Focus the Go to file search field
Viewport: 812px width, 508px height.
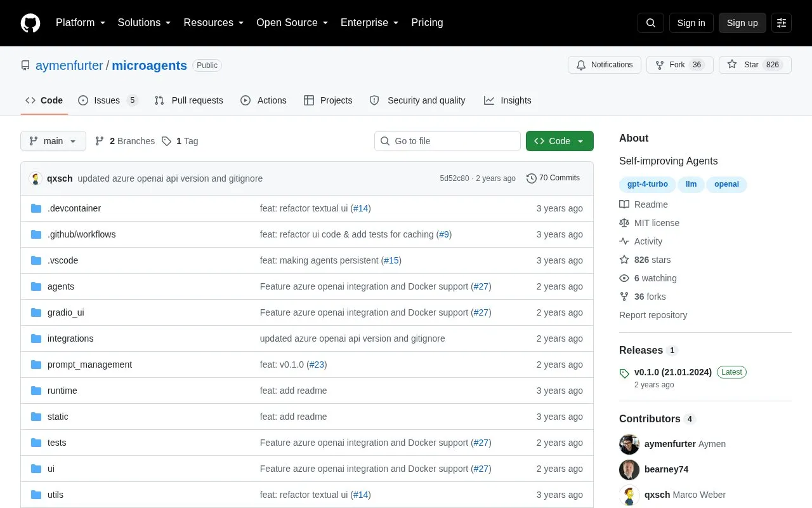[x=447, y=141]
